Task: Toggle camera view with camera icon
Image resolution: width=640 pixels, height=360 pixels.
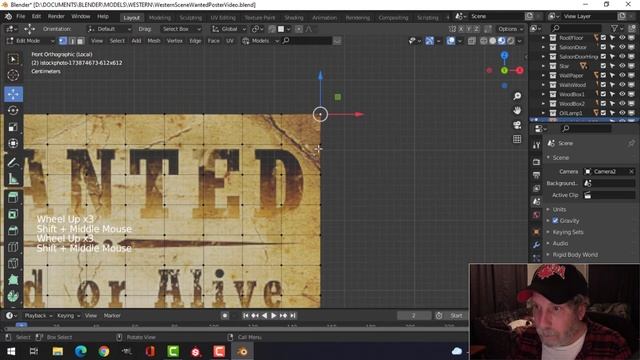Action: click(517, 125)
